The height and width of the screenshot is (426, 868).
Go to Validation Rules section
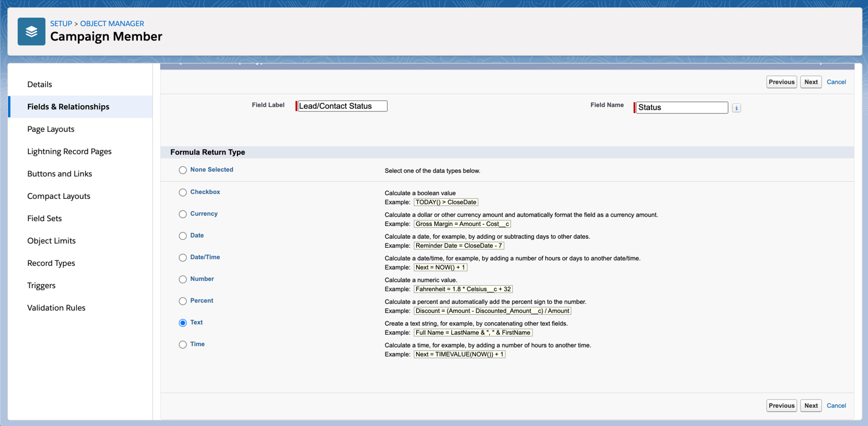56,308
